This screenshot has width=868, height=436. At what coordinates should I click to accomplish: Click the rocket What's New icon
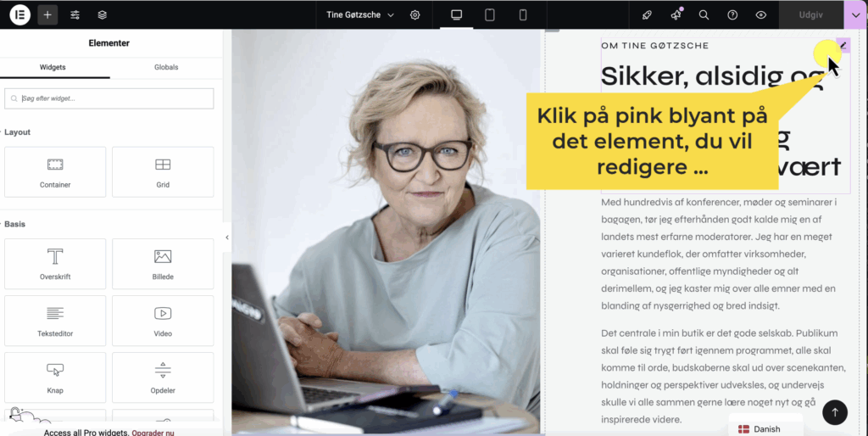click(x=647, y=15)
